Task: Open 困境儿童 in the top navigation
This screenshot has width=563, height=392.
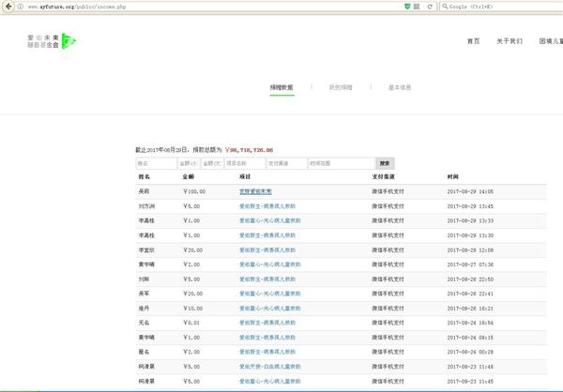Action: (550, 41)
